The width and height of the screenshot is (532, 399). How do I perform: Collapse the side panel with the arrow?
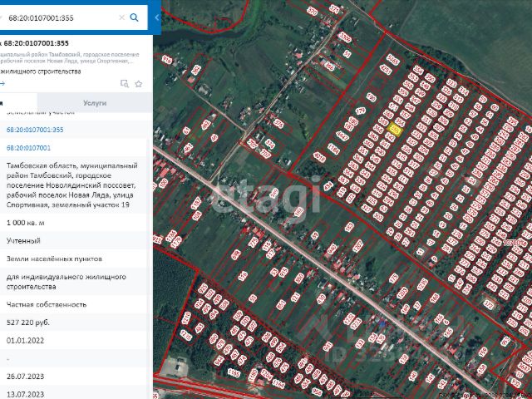[x=157, y=17]
